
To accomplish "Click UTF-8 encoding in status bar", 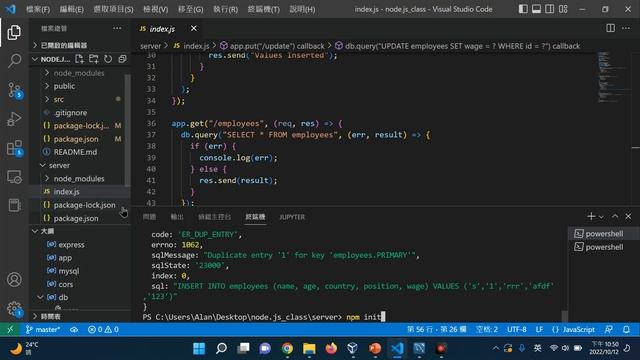I will 516,329.
